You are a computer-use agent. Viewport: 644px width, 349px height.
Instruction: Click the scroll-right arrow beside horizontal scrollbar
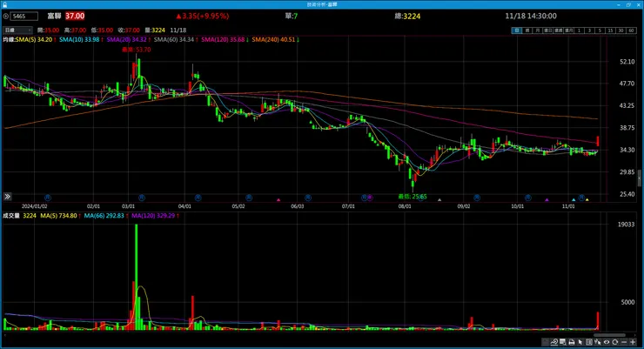[634, 335]
